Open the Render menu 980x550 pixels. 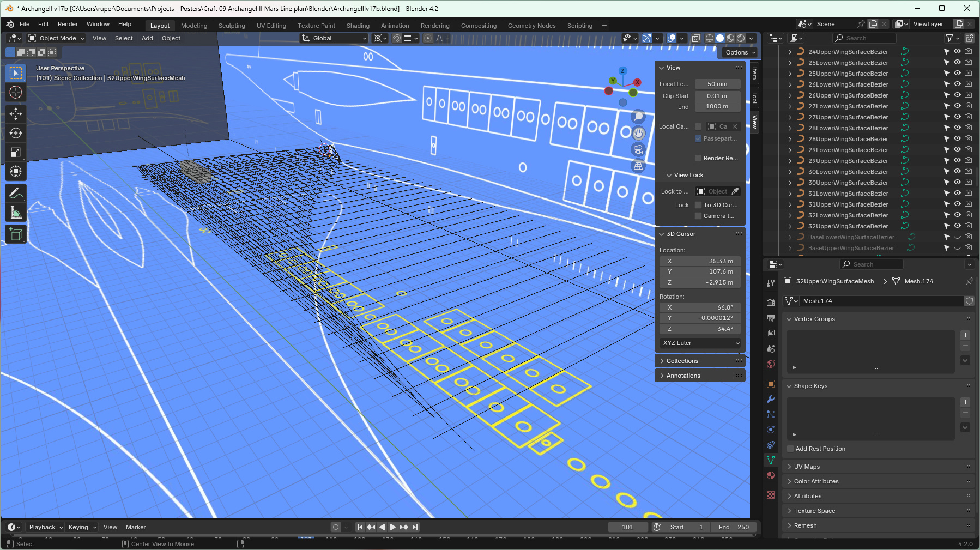click(68, 24)
